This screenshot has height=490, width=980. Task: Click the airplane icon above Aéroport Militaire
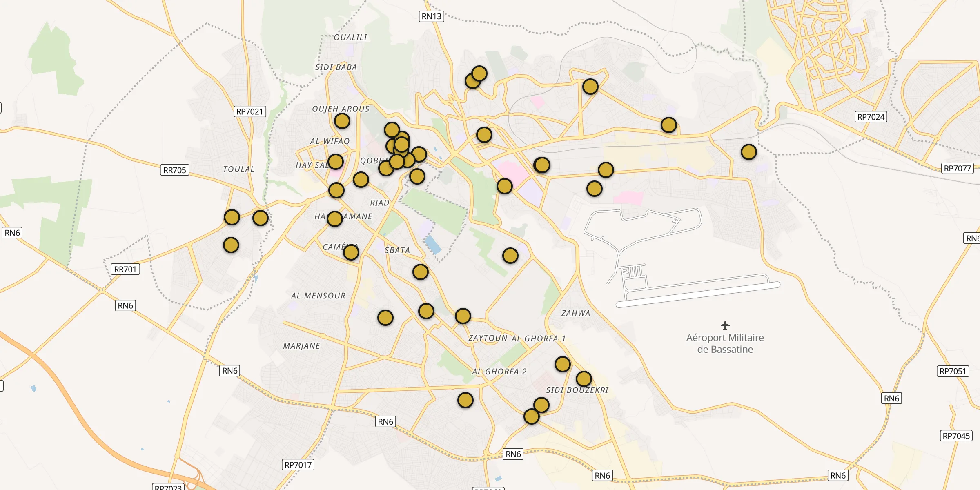(x=725, y=325)
